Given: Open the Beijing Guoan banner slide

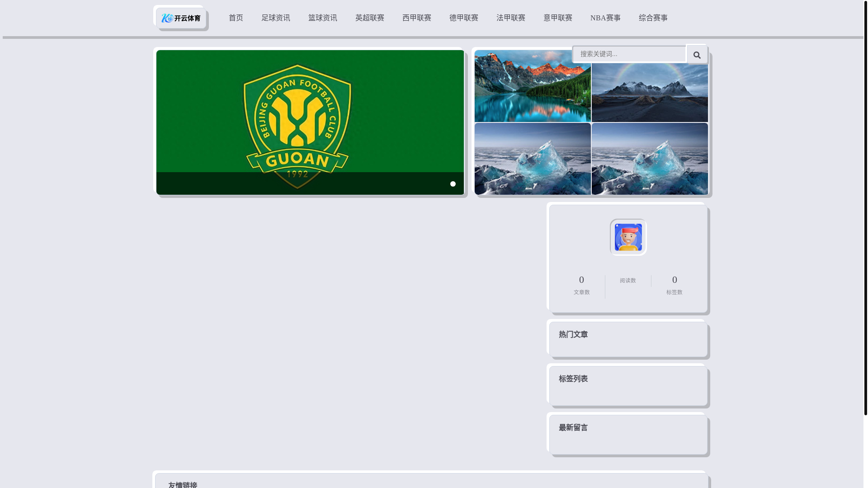Looking at the screenshot, I should tap(310, 122).
